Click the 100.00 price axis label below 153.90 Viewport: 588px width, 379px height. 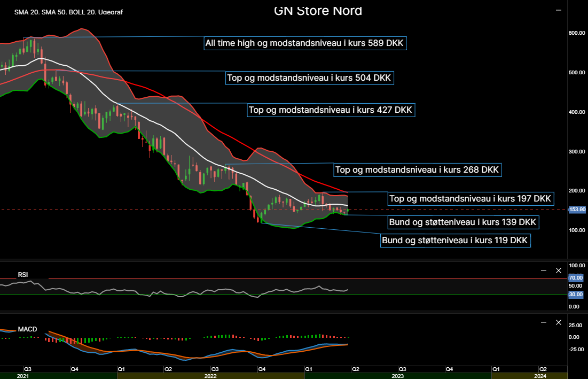coord(577,230)
